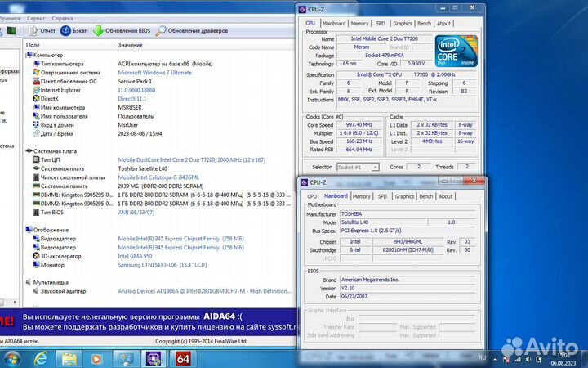Select the 3D-акселератор row icon

[36, 256]
